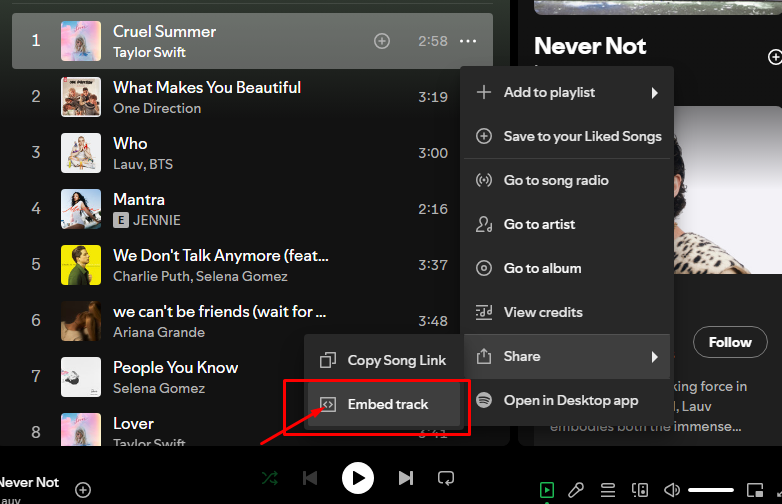Expand the Share submenu arrow

[654, 356]
